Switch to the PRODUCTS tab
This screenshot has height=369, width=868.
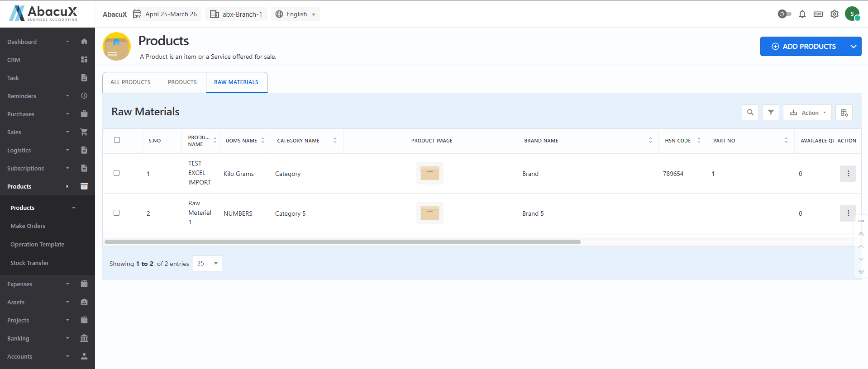coord(182,82)
